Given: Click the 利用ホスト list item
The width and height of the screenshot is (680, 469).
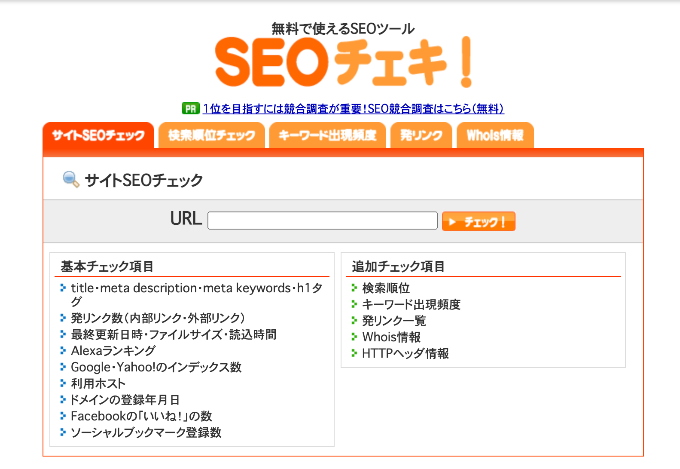Looking at the screenshot, I should (x=98, y=384).
